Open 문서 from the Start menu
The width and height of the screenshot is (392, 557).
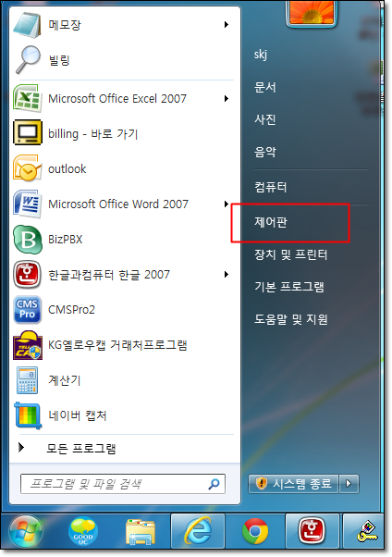pos(265,87)
